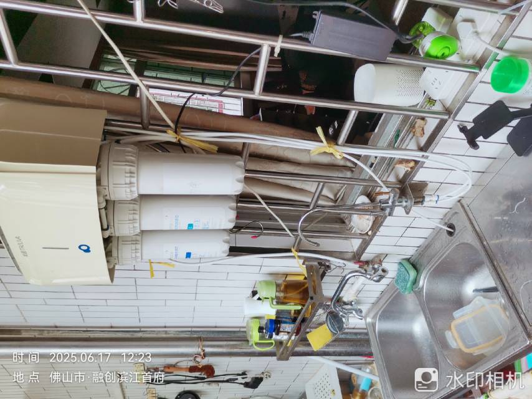Click the plastic container inside the sink
Image resolution: width=532 pixels, height=399 pixels.
477,325
